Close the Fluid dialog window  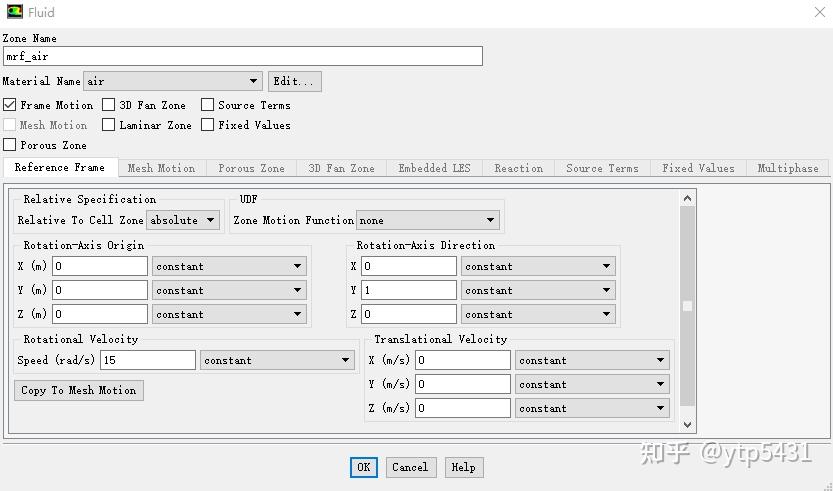pos(819,12)
